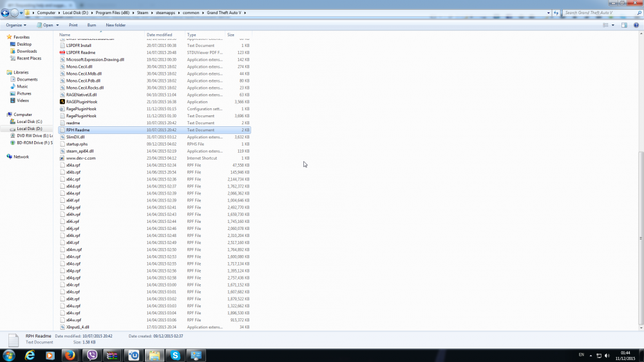Open the Pictures library
644x362 pixels.
tap(24, 93)
